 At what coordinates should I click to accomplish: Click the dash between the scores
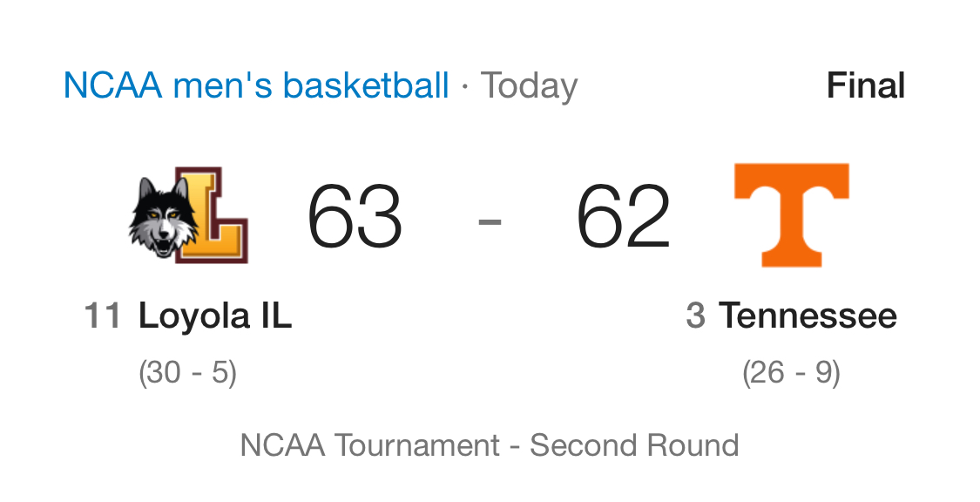coord(490,220)
